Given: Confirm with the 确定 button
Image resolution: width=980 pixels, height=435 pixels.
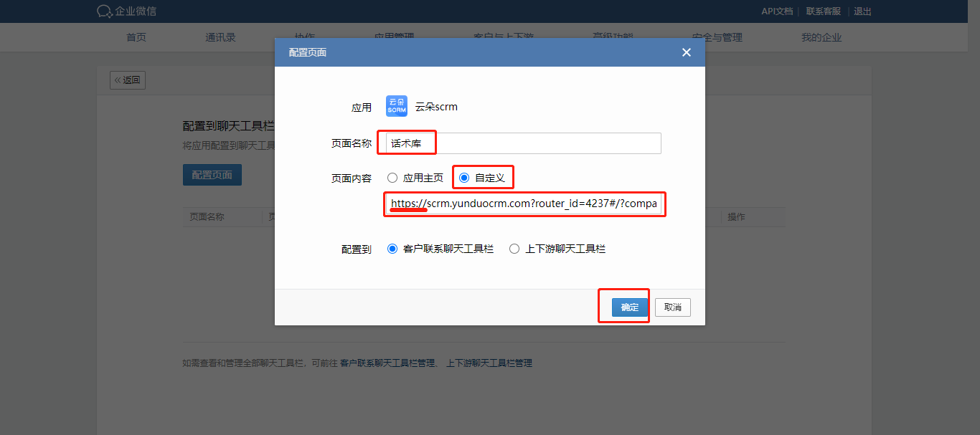Looking at the screenshot, I should (630, 307).
